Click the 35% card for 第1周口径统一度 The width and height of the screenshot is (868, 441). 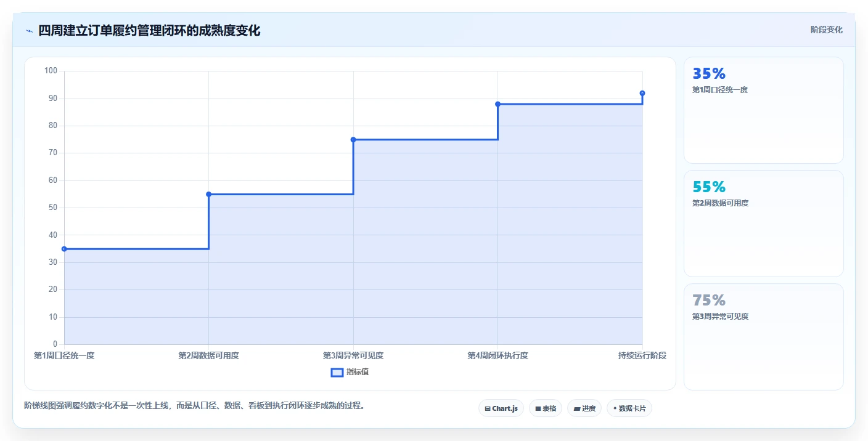point(763,110)
